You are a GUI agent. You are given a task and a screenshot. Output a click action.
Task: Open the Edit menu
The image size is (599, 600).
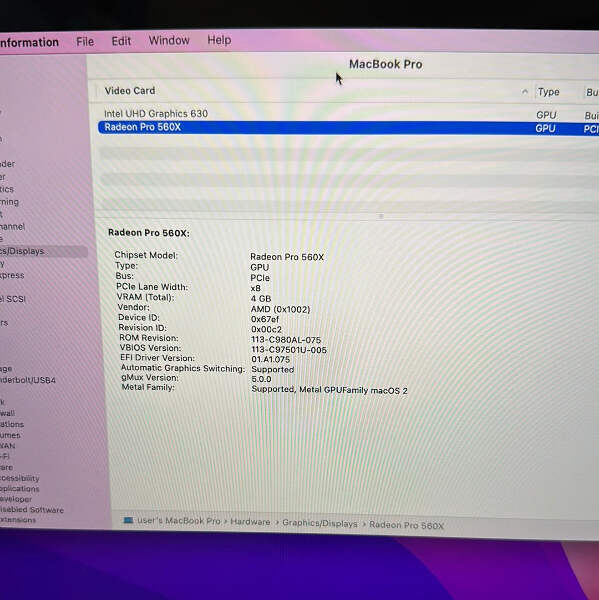121,41
